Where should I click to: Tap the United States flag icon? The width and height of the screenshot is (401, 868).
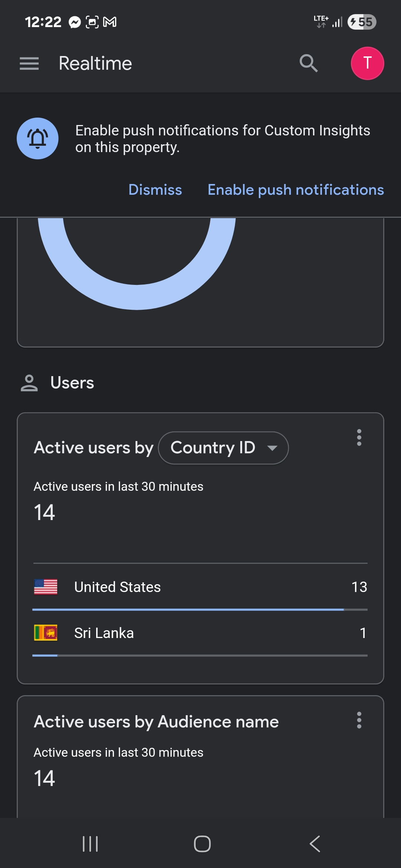tap(46, 587)
